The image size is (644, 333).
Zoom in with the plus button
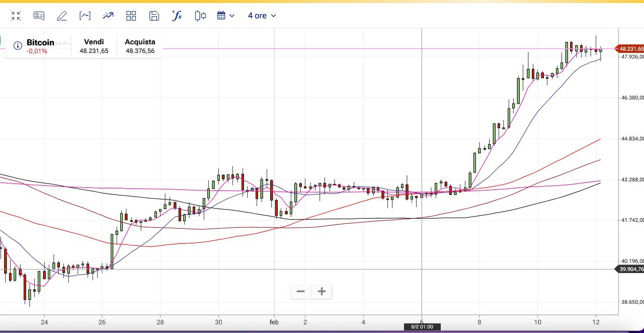pyautogui.click(x=322, y=292)
